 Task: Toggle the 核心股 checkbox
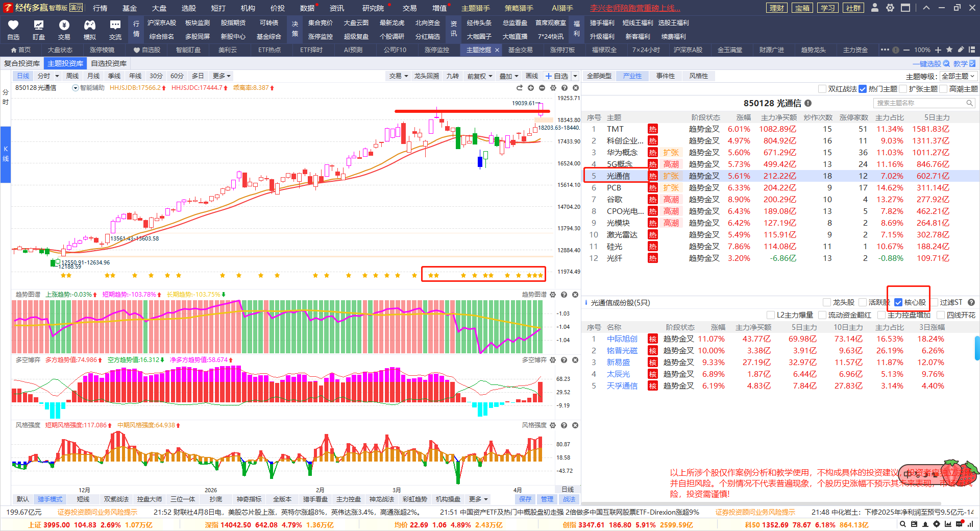(898, 302)
